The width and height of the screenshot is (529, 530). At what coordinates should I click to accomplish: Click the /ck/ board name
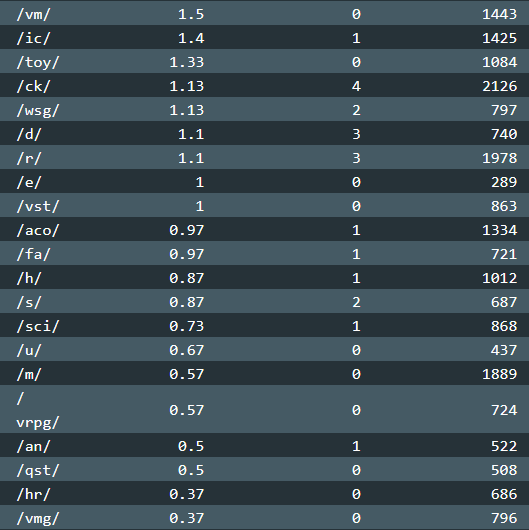tap(33, 87)
